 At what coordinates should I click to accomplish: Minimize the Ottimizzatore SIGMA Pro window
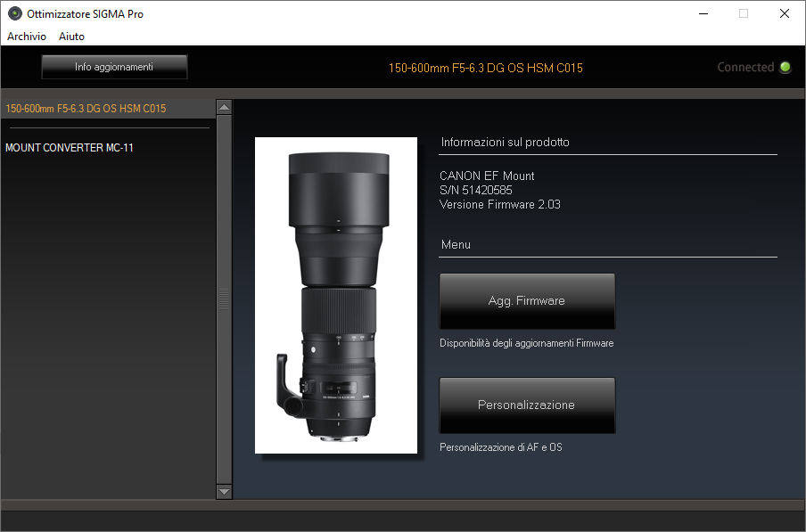[703, 14]
